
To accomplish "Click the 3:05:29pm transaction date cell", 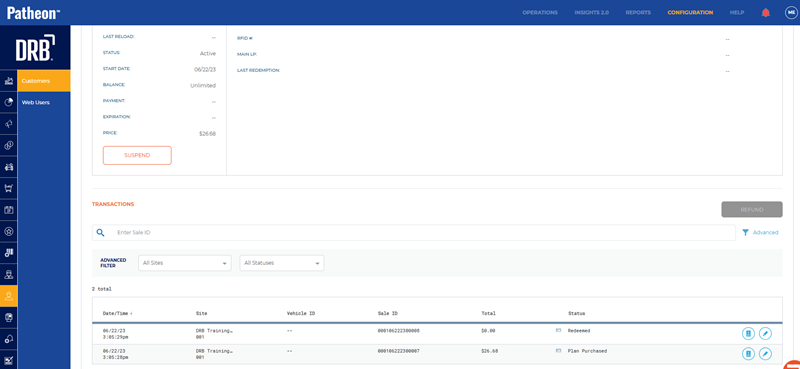I will tap(114, 334).
